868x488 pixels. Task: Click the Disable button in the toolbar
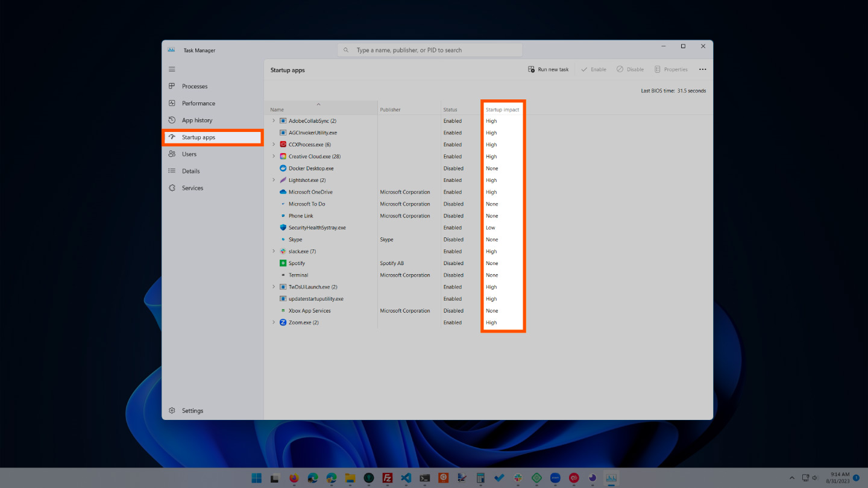coord(629,69)
